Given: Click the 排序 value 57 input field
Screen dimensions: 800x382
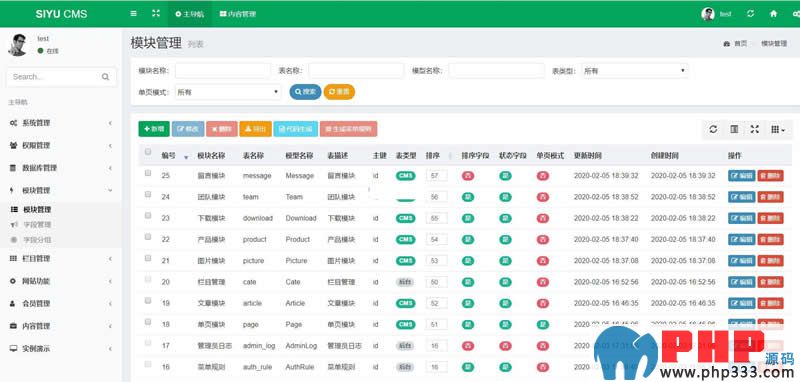Looking at the screenshot, I should (x=437, y=176).
